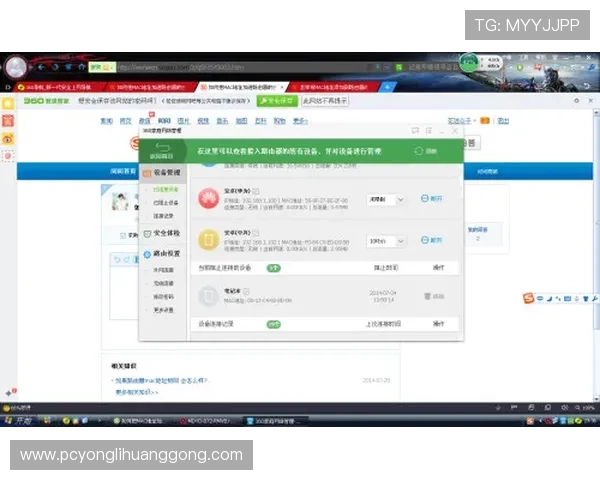
Task: Click edit box beside second Android device name
Action: pyautogui.click(x=256, y=233)
